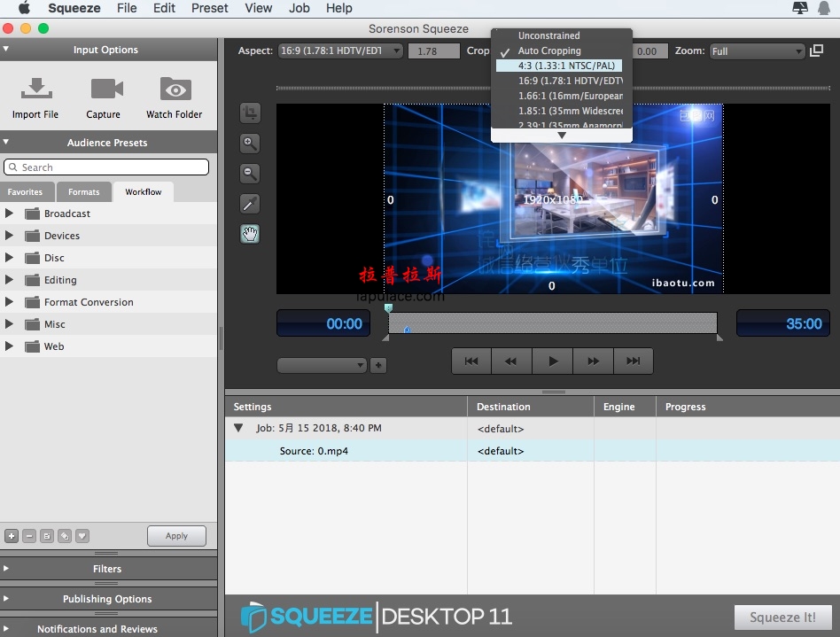Rewind the video preview

[511, 361]
